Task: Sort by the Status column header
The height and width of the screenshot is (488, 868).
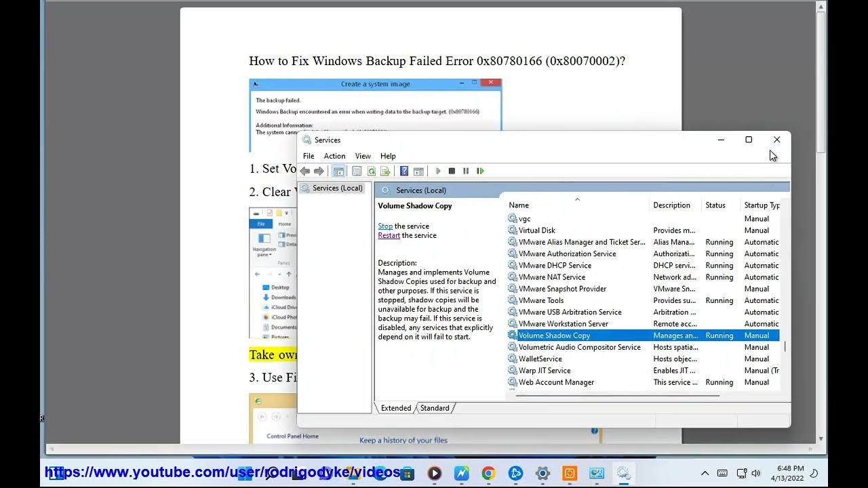Action: tap(715, 205)
